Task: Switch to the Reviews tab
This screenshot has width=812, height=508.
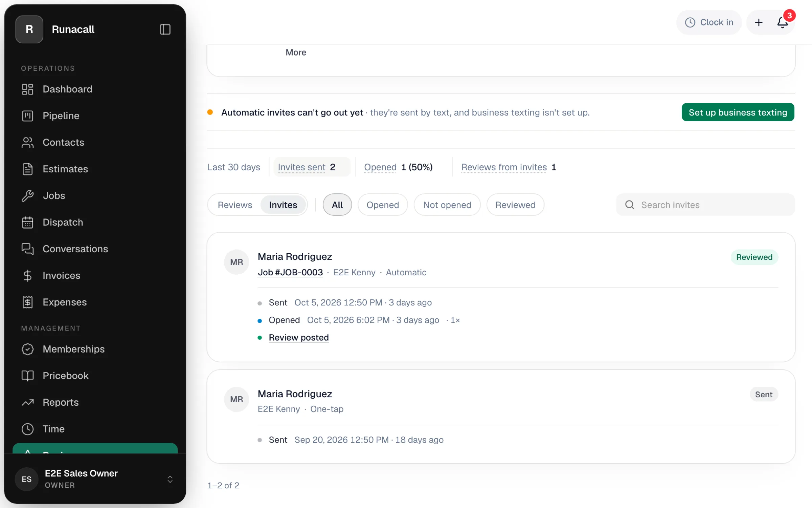Action: [235, 205]
